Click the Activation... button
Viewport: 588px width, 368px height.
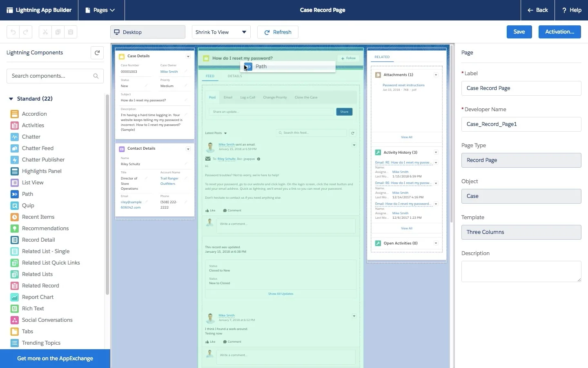tap(560, 32)
